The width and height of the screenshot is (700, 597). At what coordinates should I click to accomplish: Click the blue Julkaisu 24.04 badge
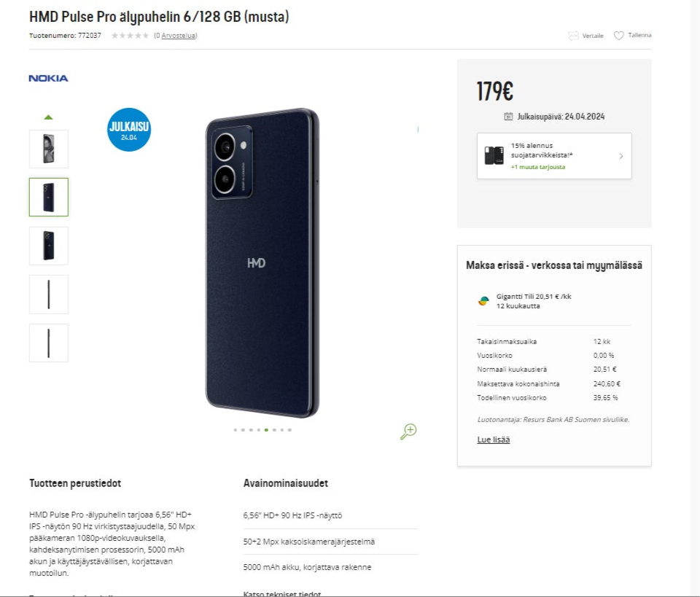[x=129, y=130]
